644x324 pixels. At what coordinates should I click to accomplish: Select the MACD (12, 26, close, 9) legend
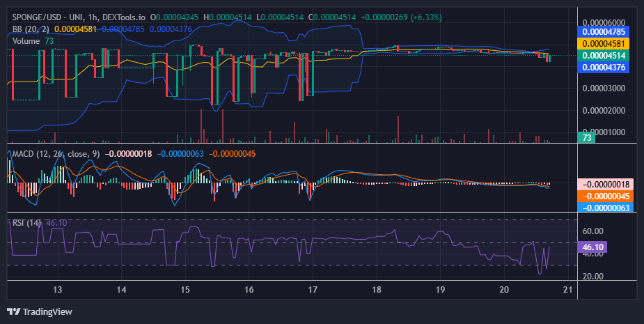point(56,154)
